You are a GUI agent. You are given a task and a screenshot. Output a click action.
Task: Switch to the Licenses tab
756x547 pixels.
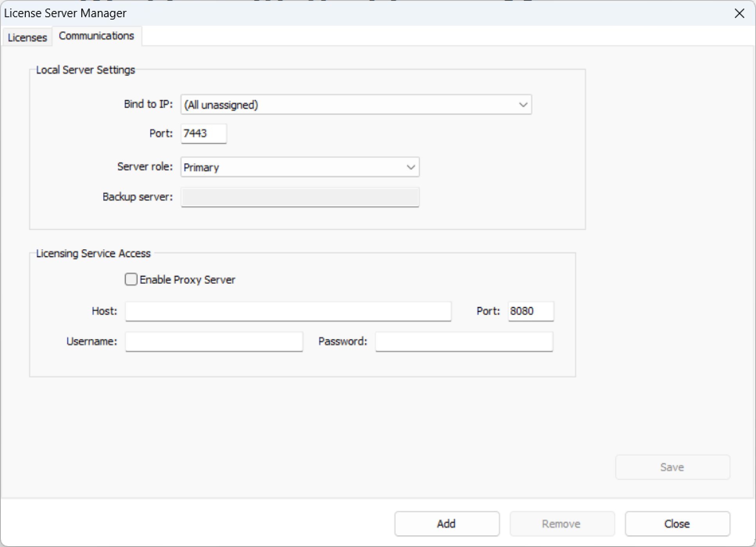[x=27, y=38]
